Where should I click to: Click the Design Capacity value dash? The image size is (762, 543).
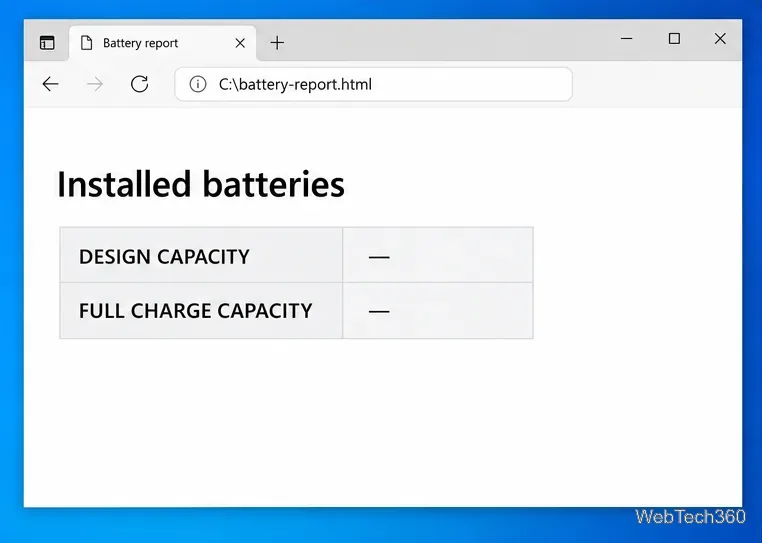[x=379, y=257]
